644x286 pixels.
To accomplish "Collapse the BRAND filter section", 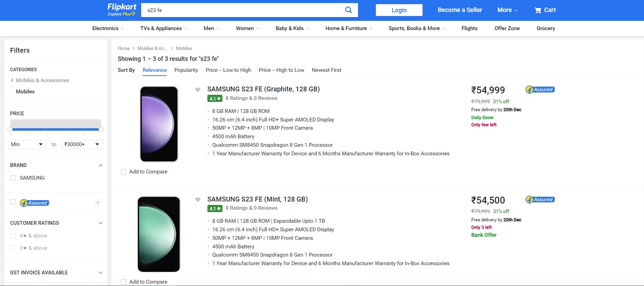I will pyautogui.click(x=100, y=165).
